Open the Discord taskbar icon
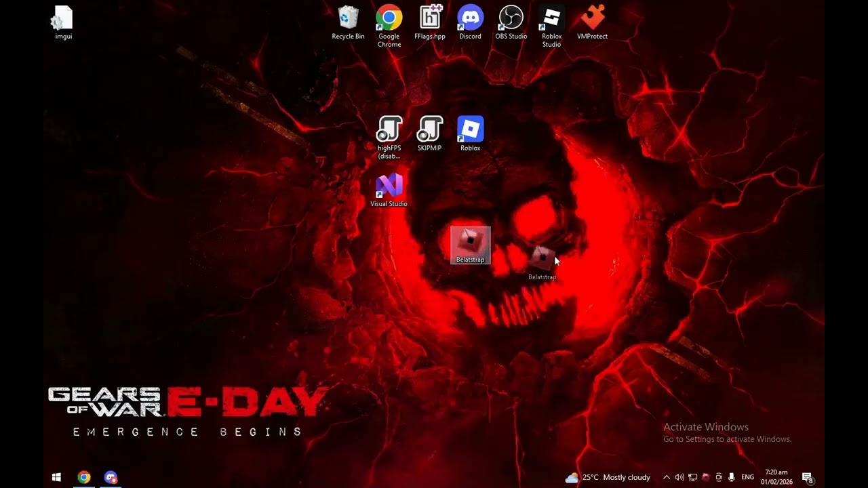 pos(111,477)
